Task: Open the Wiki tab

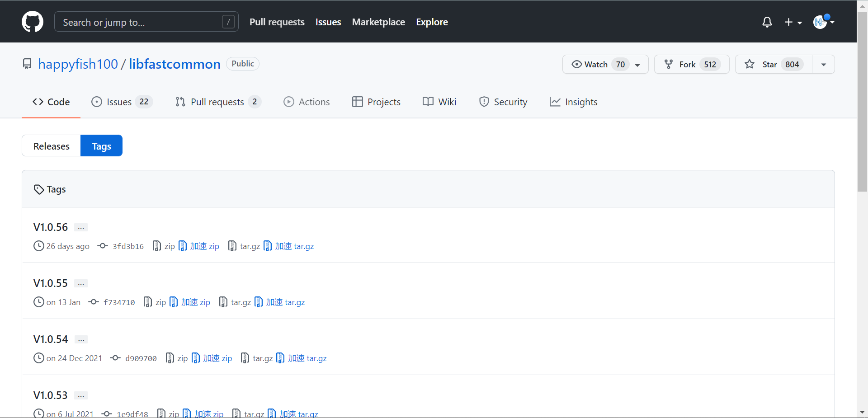Action: pos(439,102)
